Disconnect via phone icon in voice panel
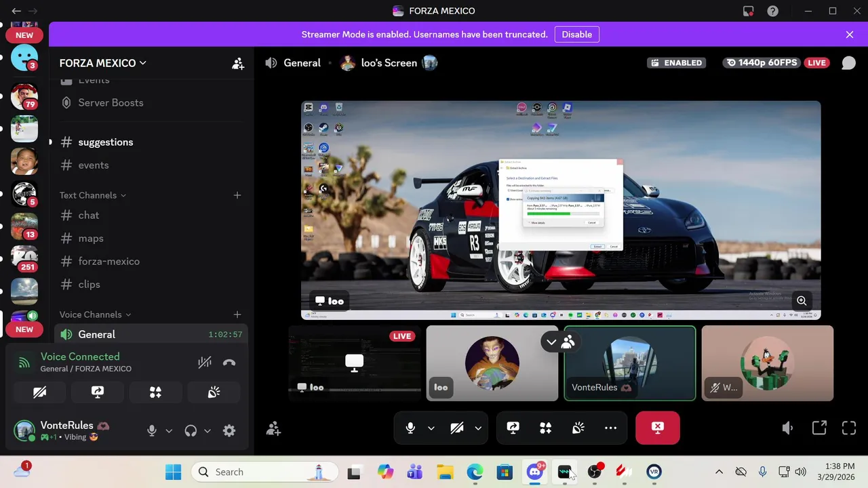 (229, 363)
